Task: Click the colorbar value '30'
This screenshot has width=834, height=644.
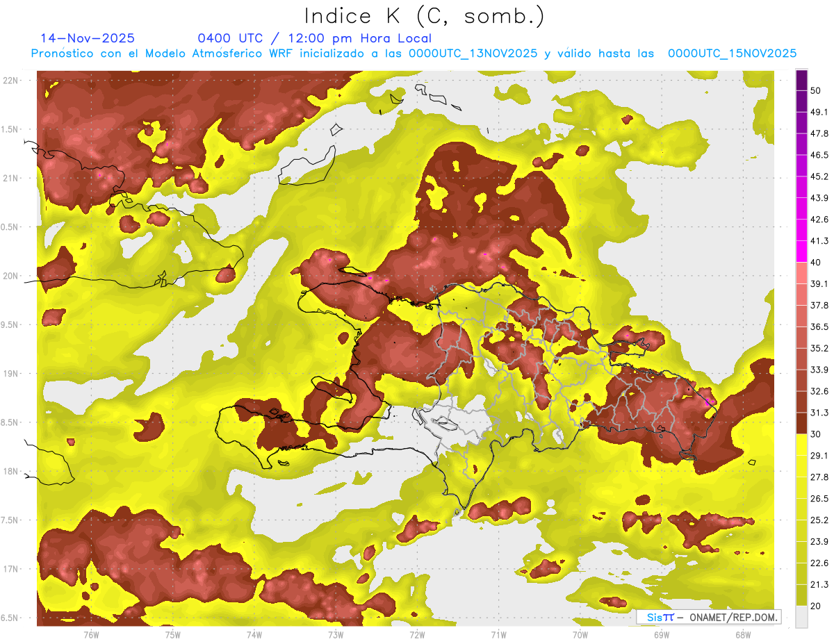Action: [x=816, y=434]
